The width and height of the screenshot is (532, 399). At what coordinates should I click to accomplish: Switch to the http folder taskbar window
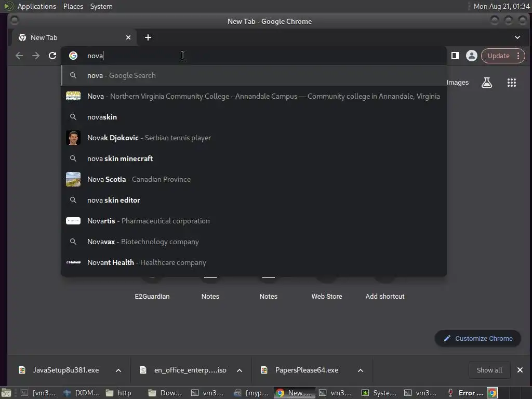(119, 393)
